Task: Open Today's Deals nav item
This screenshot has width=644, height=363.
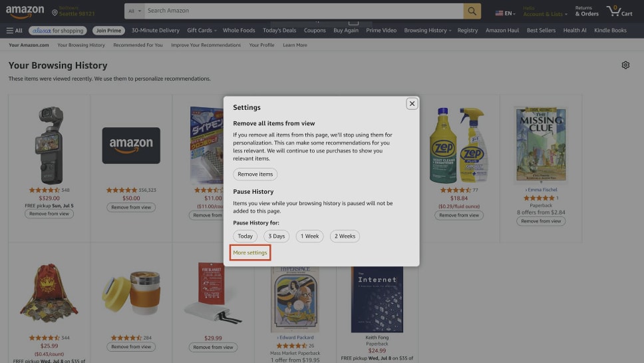Action: [x=279, y=31]
